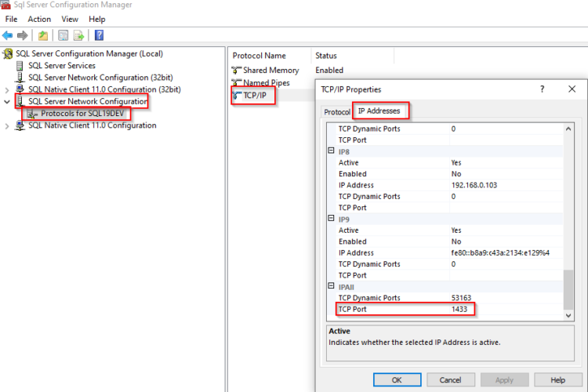Click the Up one level folder icon
The height and width of the screenshot is (392, 588).
tap(43, 35)
